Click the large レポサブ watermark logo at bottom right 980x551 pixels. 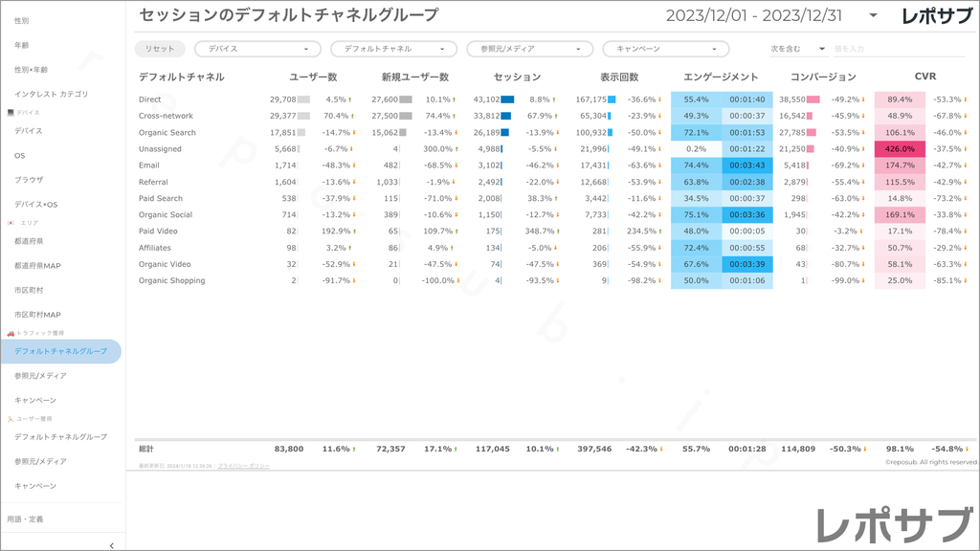click(x=892, y=525)
